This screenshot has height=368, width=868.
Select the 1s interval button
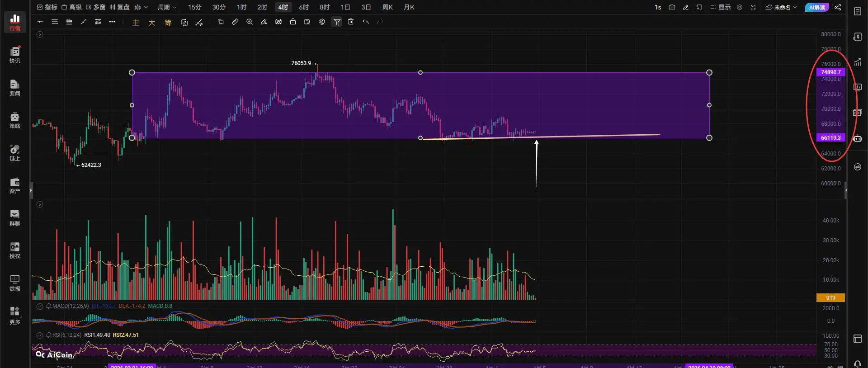tap(658, 7)
